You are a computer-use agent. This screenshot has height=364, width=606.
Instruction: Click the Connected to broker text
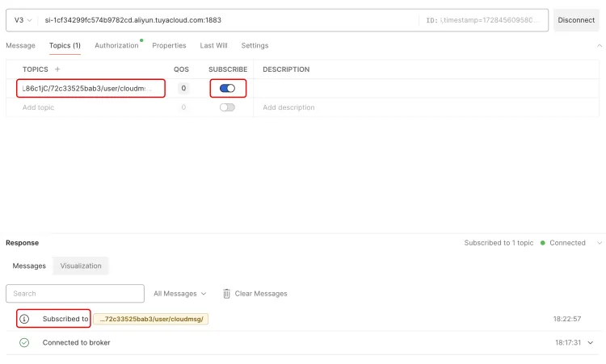(x=77, y=342)
